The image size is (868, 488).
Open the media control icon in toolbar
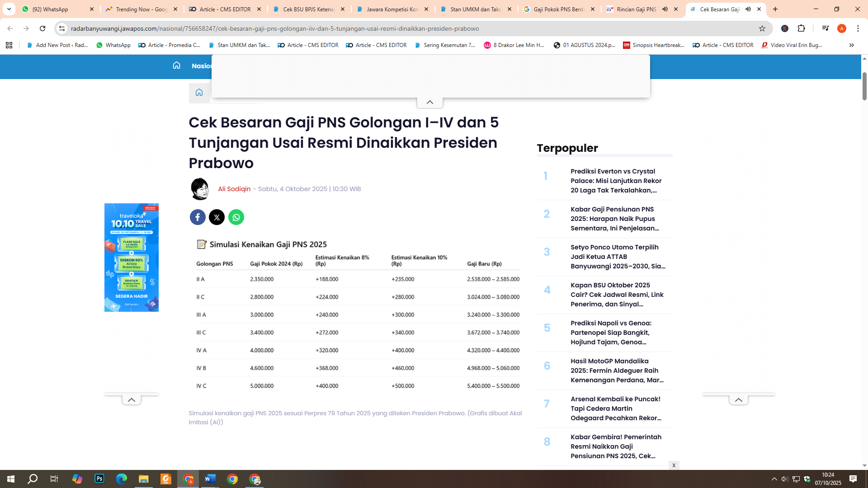[826, 28]
